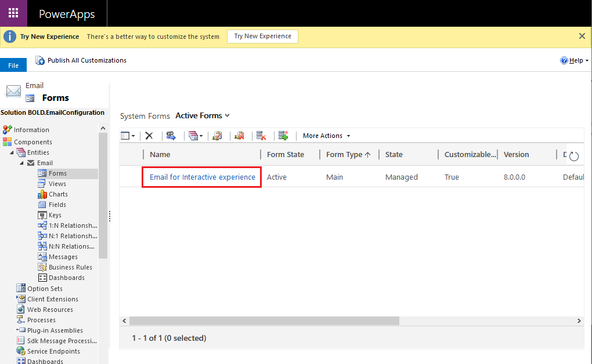Click the Remove form icon with red X
The image size is (592, 364).
261,136
